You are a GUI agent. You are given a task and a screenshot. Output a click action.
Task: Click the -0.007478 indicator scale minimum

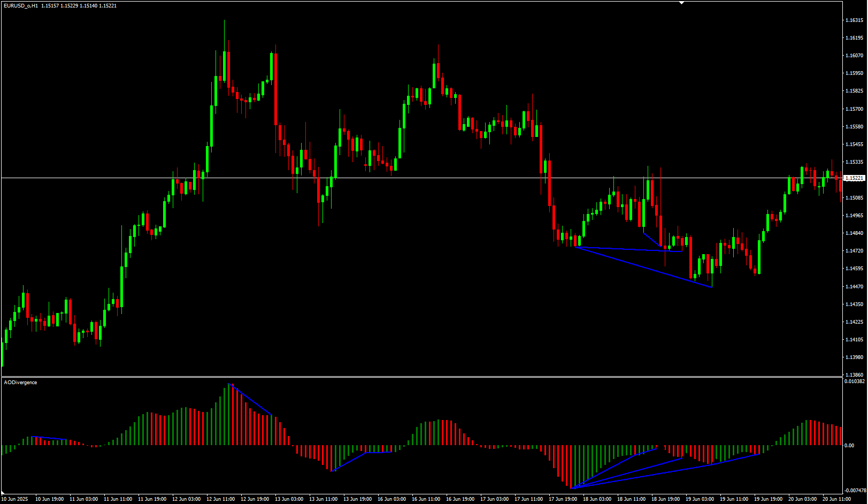(x=855, y=490)
